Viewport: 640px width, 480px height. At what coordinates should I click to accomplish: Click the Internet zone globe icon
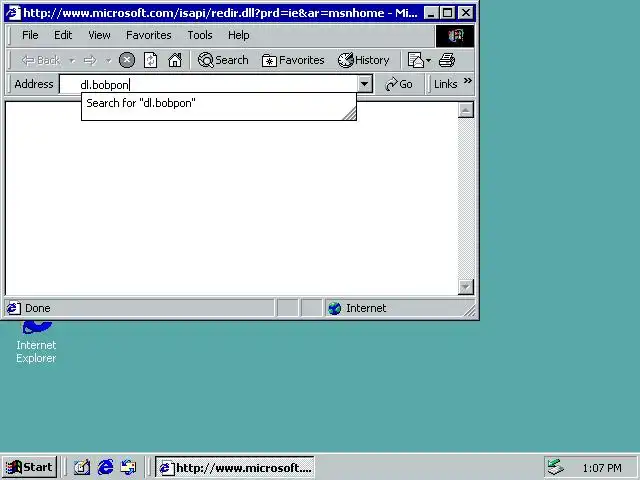point(334,308)
